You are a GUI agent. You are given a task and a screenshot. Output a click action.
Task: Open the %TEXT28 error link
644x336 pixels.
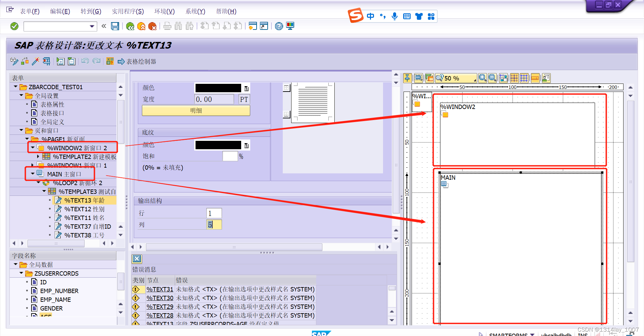160,316
